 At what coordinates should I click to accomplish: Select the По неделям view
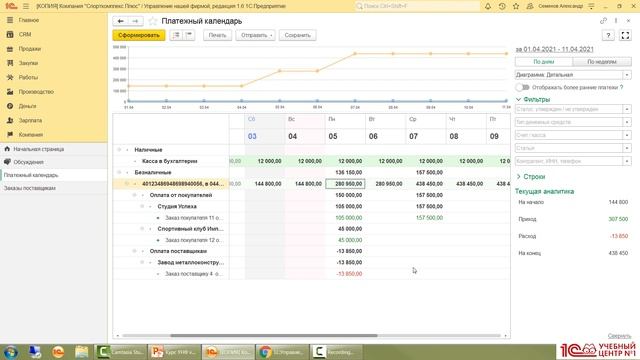(x=602, y=62)
